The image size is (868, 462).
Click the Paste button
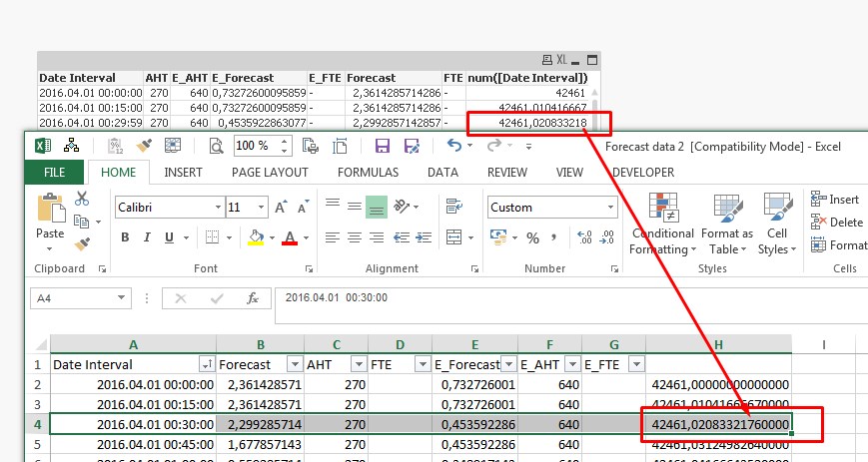[50, 225]
